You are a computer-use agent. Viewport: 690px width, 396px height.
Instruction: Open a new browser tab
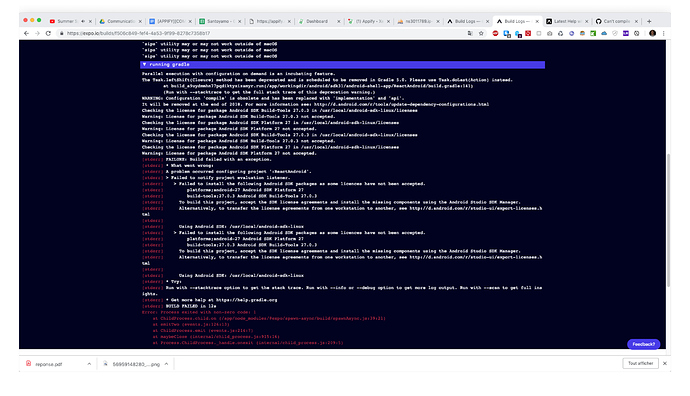(649, 21)
